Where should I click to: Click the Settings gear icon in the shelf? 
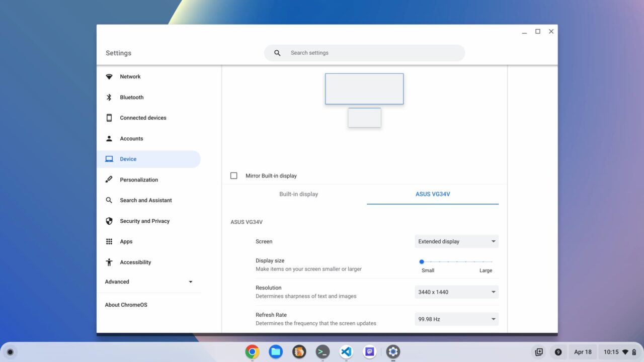(393, 351)
